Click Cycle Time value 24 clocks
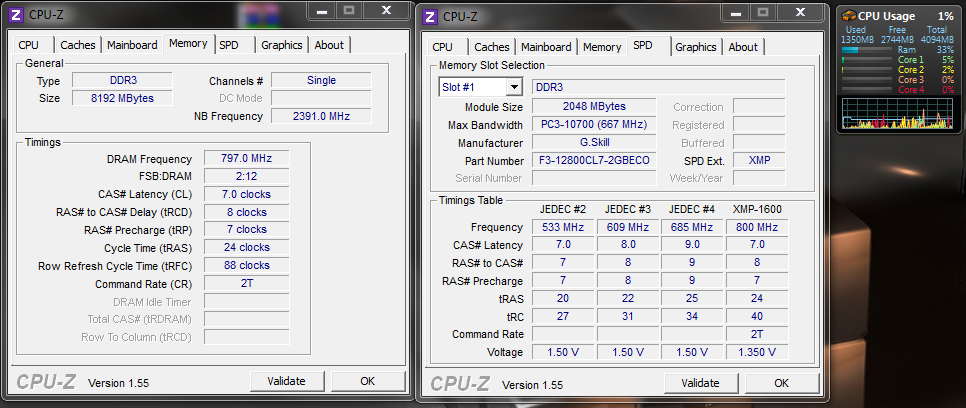This screenshot has width=966, height=408. coord(246,247)
